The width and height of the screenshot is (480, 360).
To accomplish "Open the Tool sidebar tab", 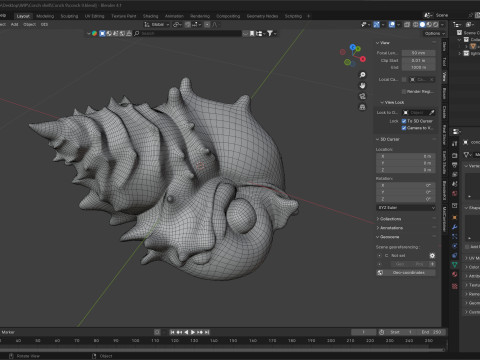I will 444,62.
